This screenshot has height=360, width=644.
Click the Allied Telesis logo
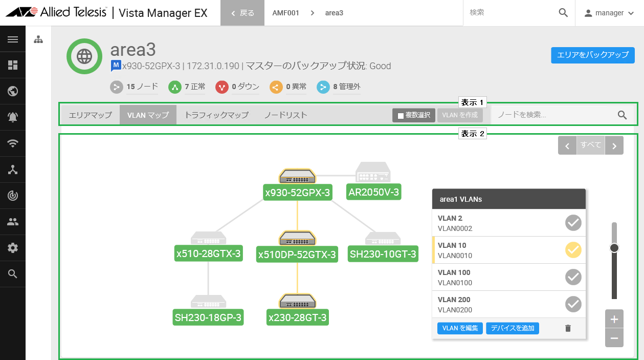tap(56, 13)
